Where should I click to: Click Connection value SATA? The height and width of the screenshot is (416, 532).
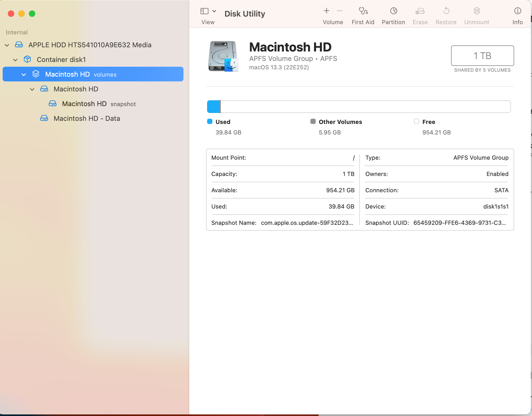tap(502, 190)
